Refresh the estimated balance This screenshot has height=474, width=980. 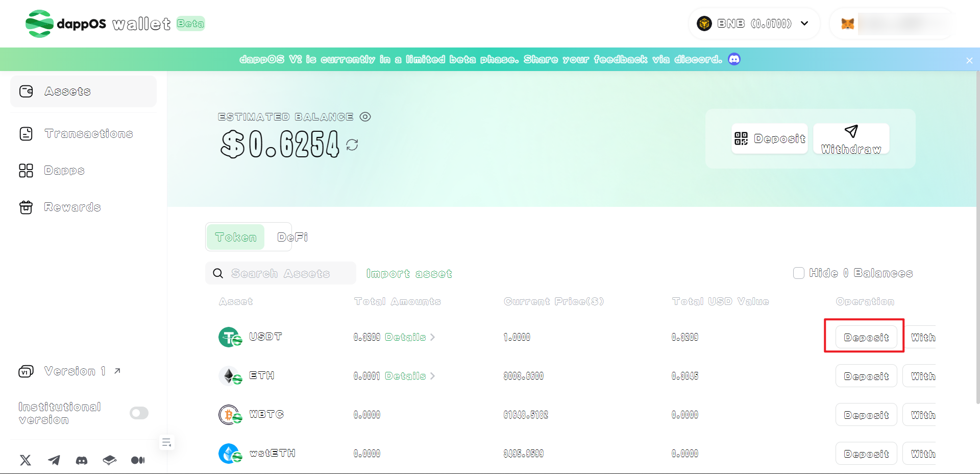(x=352, y=145)
